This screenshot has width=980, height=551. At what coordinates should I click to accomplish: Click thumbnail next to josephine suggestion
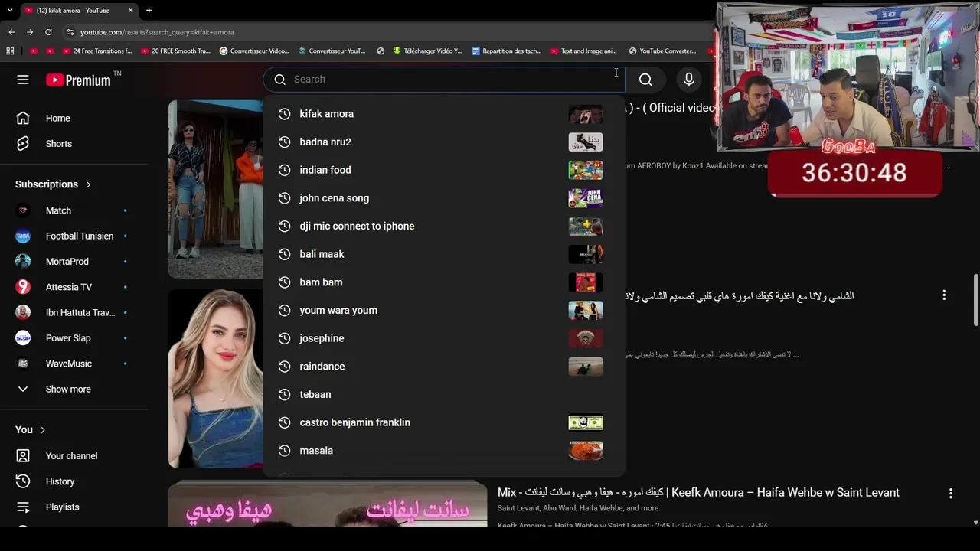coord(586,338)
